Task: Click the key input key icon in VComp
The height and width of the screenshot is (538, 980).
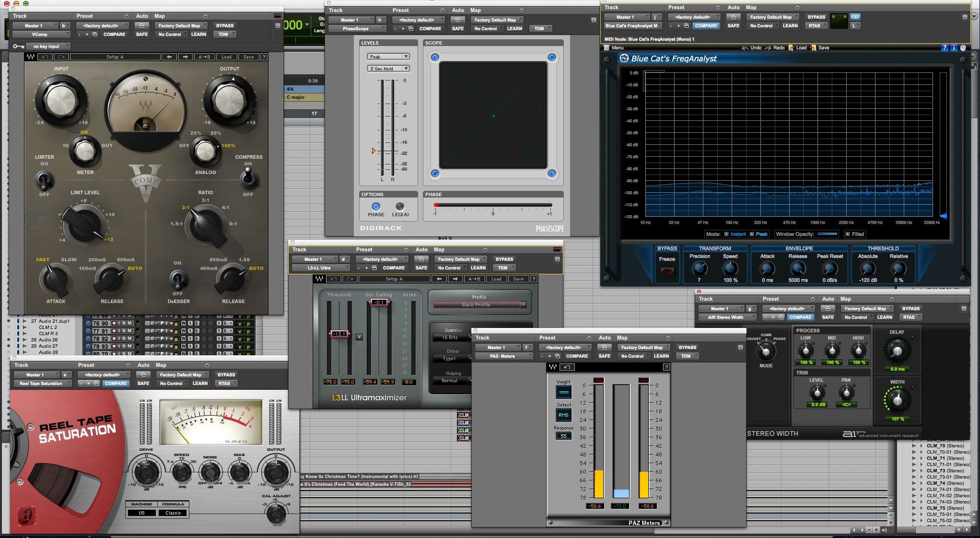Action: [19, 47]
